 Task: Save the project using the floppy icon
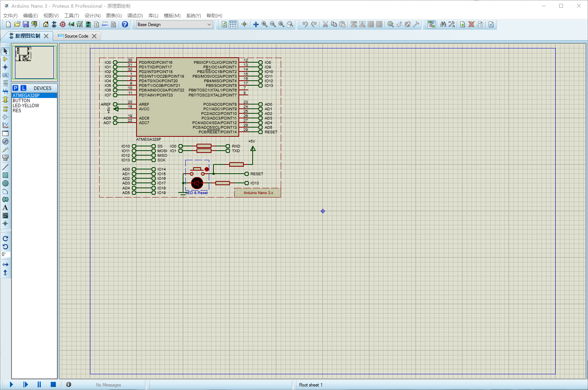coord(26,24)
